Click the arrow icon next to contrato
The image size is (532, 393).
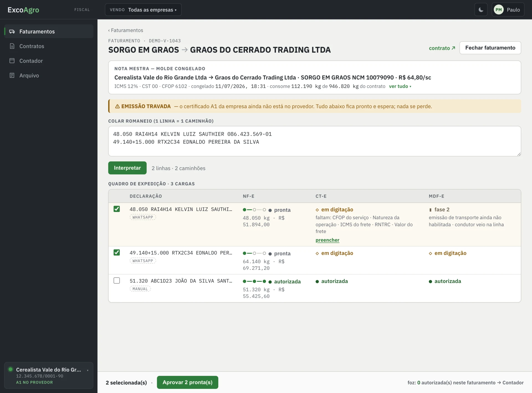(453, 48)
